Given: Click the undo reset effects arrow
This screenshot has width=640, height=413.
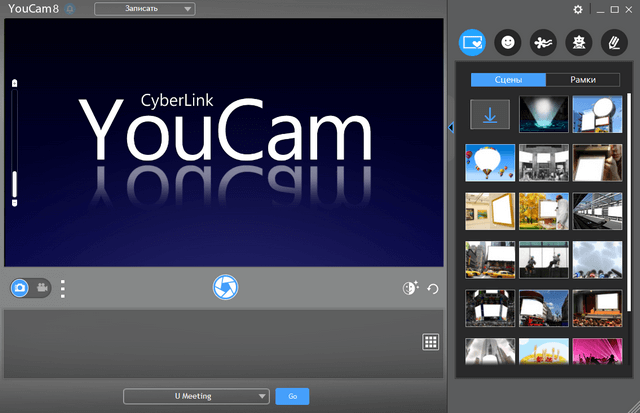Looking at the screenshot, I should click(x=433, y=289).
